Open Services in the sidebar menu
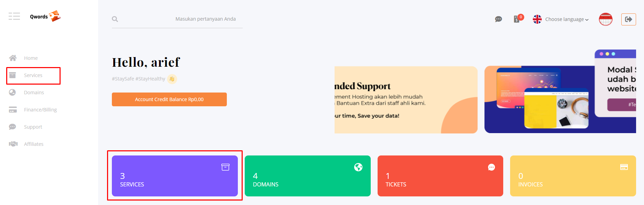Viewport: 644px width, 205px height. point(33,75)
